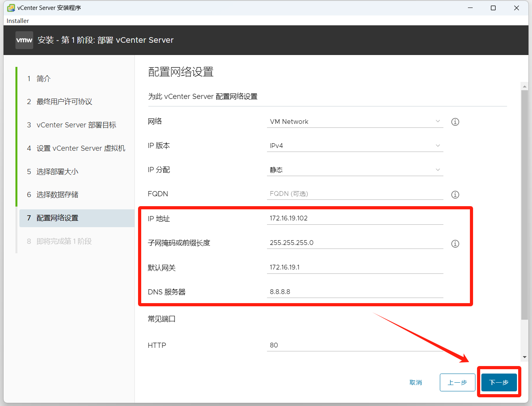Click the vmw logo in header
The image size is (532, 406).
(24, 40)
